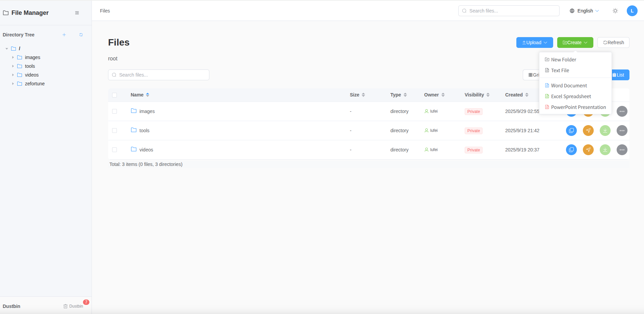Select Excel Spreadsheet from the Create menu
The height and width of the screenshot is (314, 644).
click(571, 96)
